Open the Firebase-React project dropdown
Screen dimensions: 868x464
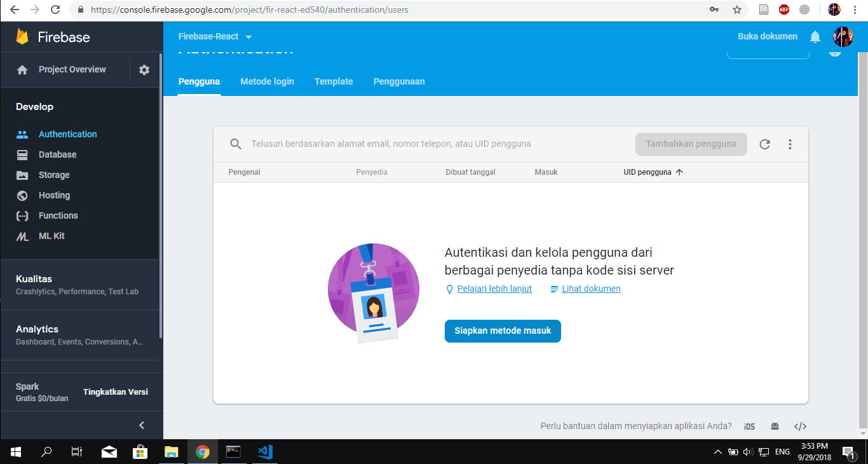tap(215, 37)
